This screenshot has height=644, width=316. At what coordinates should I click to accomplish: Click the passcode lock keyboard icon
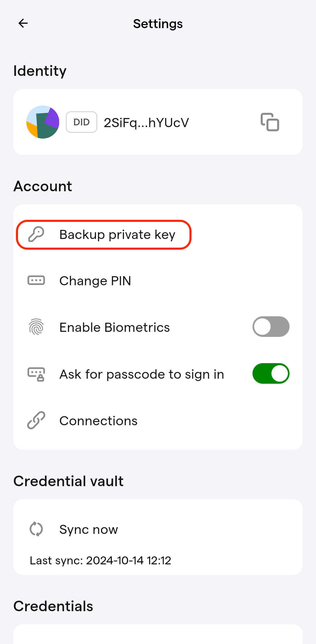coord(36,374)
